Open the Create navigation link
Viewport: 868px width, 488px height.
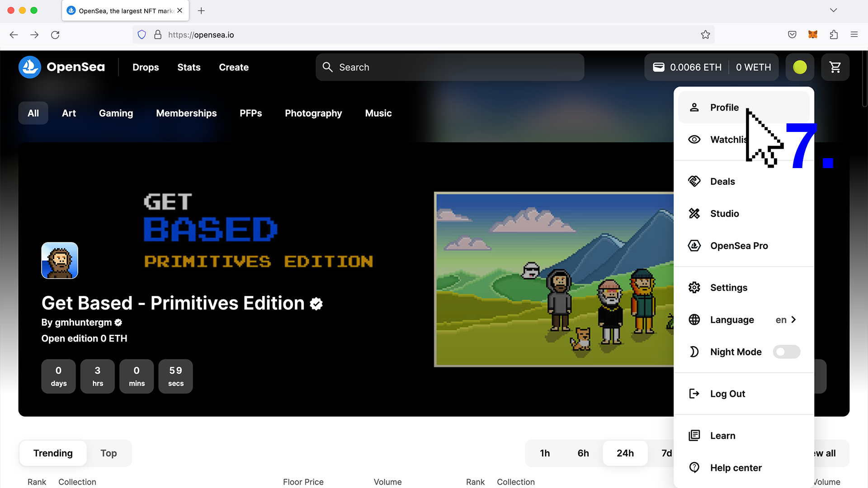pyautogui.click(x=234, y=67)
